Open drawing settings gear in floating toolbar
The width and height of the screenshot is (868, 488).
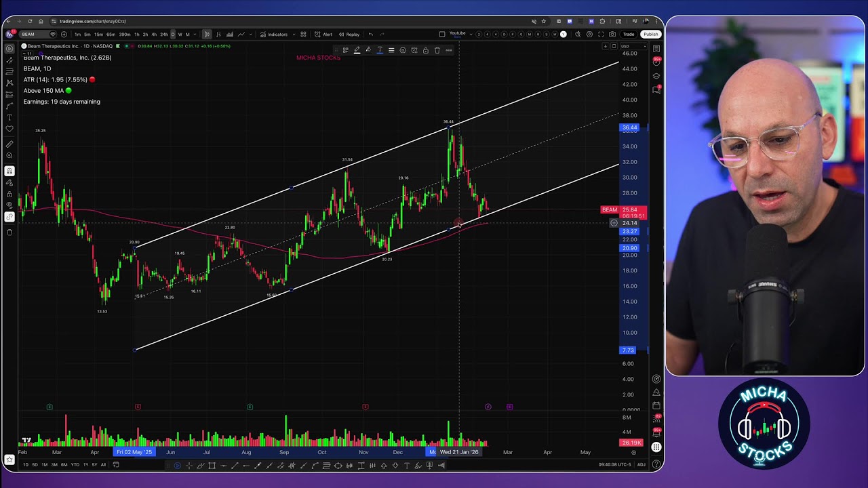[403, 50]
